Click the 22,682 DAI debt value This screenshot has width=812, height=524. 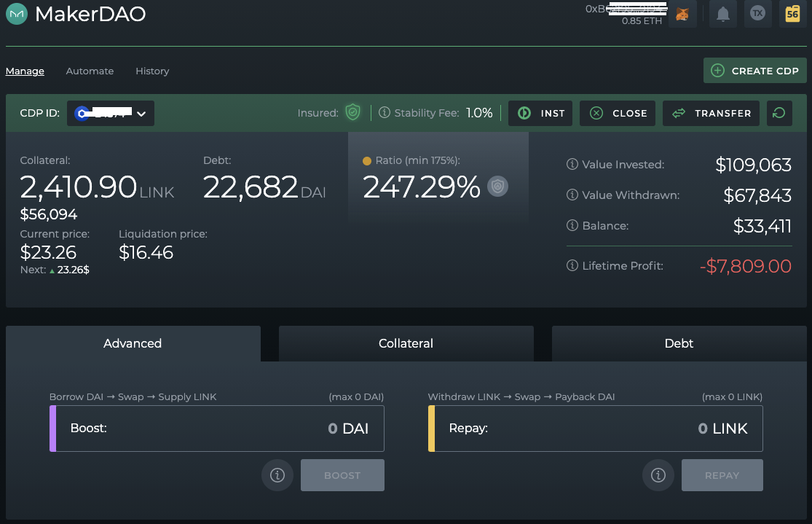point(264,187)
